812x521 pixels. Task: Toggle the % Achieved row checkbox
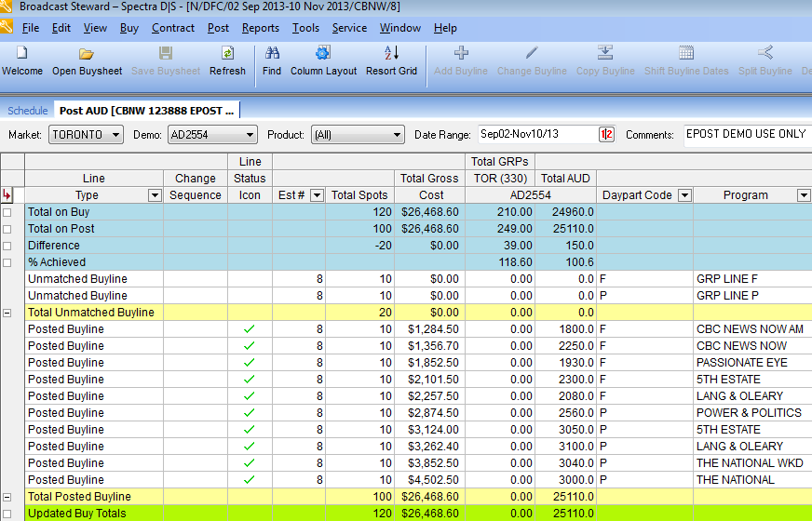click(7, 262)
